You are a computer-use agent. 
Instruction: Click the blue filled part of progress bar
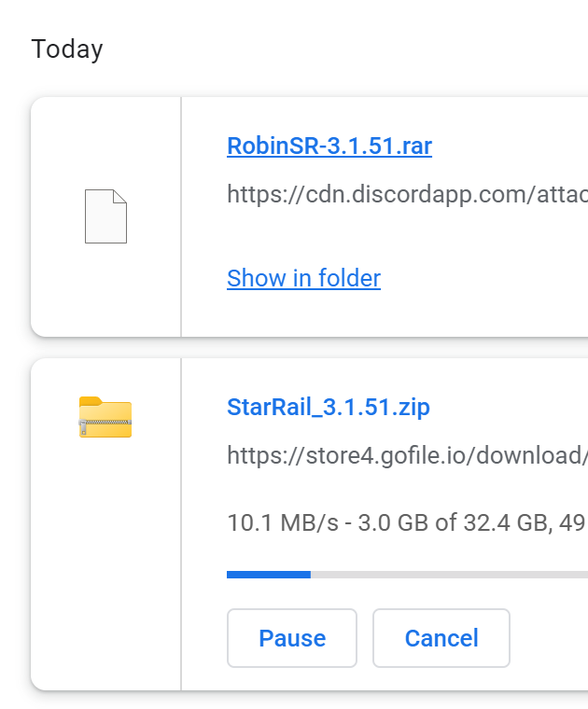point(269,575)
